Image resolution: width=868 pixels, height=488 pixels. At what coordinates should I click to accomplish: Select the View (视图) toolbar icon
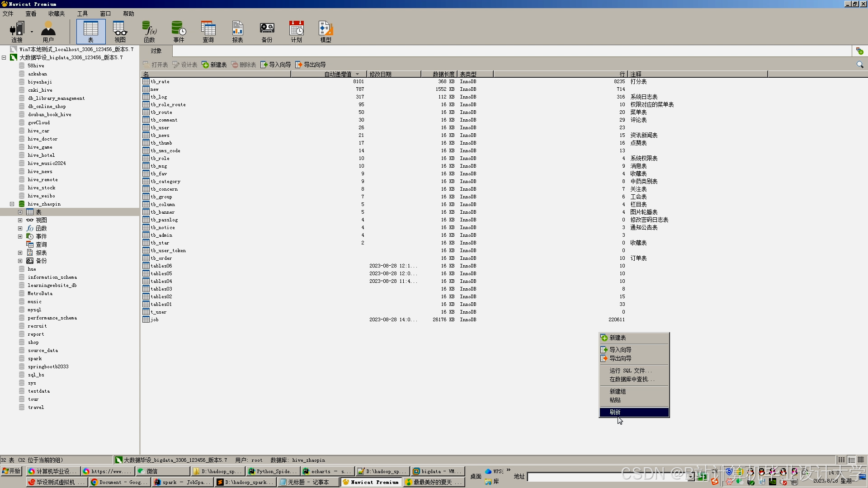(120, 31)
